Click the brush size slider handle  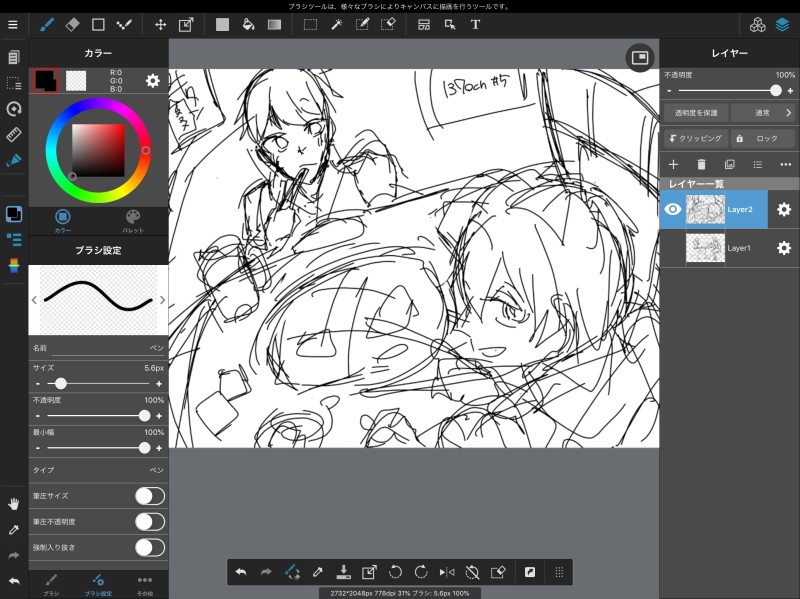[61, 384]
